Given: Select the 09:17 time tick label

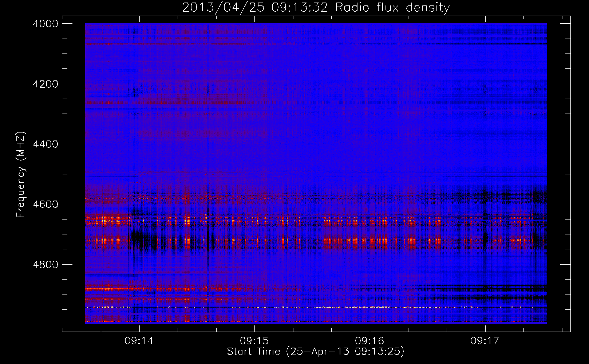Looking at the screenshot, I should (x=485, y=341).
